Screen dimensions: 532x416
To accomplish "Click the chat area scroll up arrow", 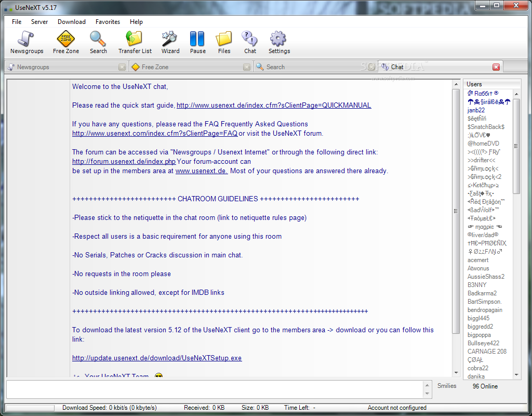I will pyautogui.click(x=456, y=84).
